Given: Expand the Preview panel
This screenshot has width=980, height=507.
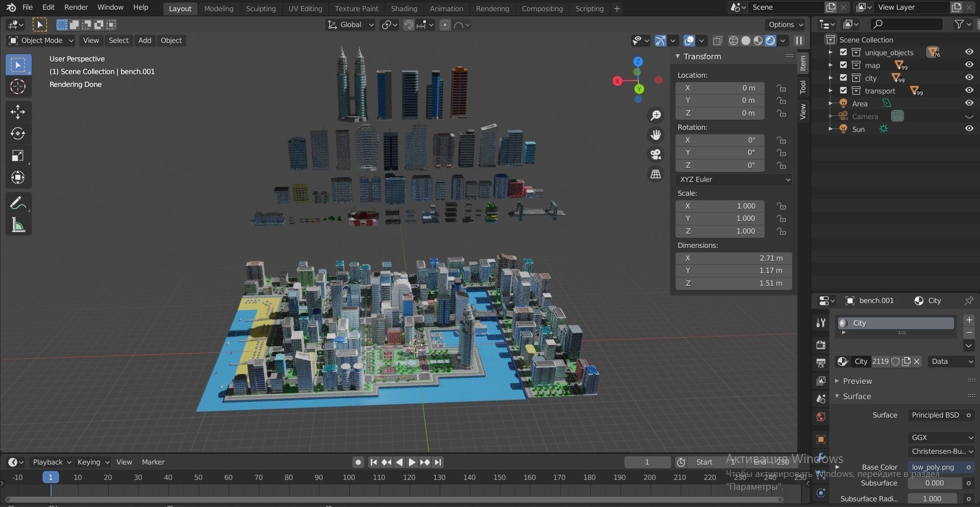Looking at the screenshot, I should pyautogui.click(x=857, y=381).
